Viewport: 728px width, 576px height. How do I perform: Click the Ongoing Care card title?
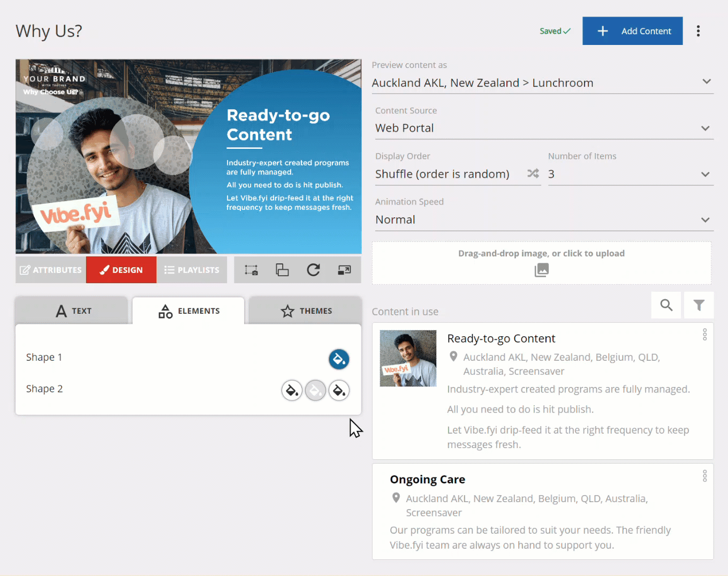[427, 480]
